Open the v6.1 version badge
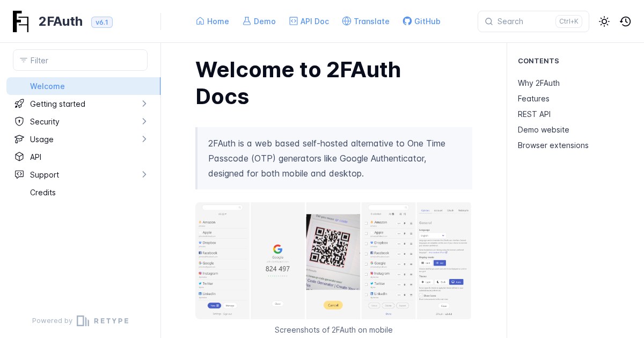Viewport: 644px width, 338px height. click(x=102, y=22)
